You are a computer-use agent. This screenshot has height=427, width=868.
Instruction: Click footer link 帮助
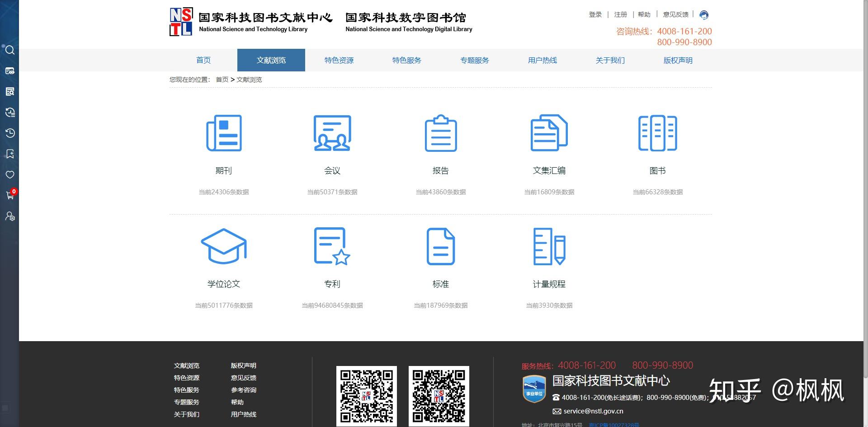point(237,402)
